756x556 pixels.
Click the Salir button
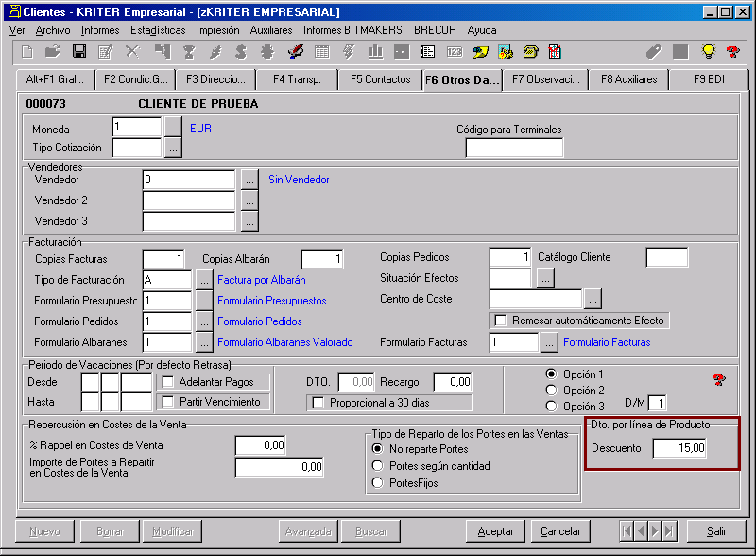[716, 531]
